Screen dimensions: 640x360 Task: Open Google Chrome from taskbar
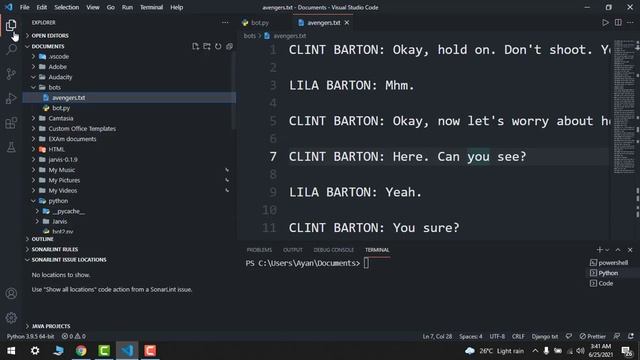81,351
